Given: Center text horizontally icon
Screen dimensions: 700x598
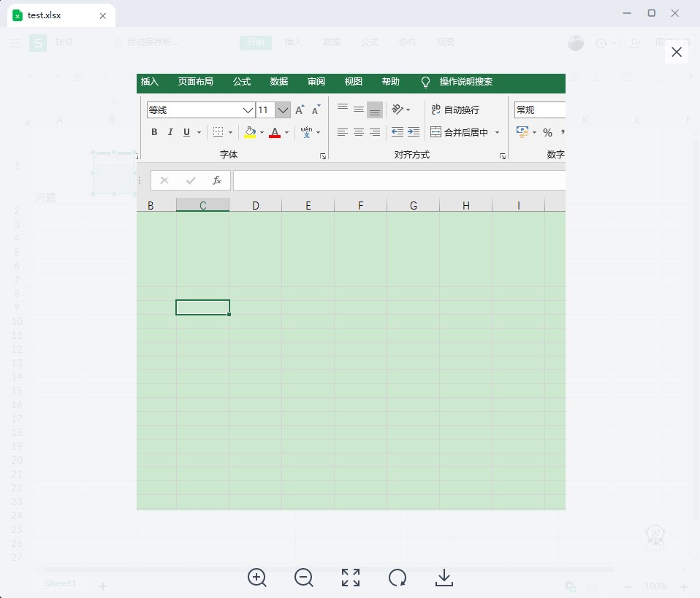Looking at the screenshot, I should click(359, 132).
